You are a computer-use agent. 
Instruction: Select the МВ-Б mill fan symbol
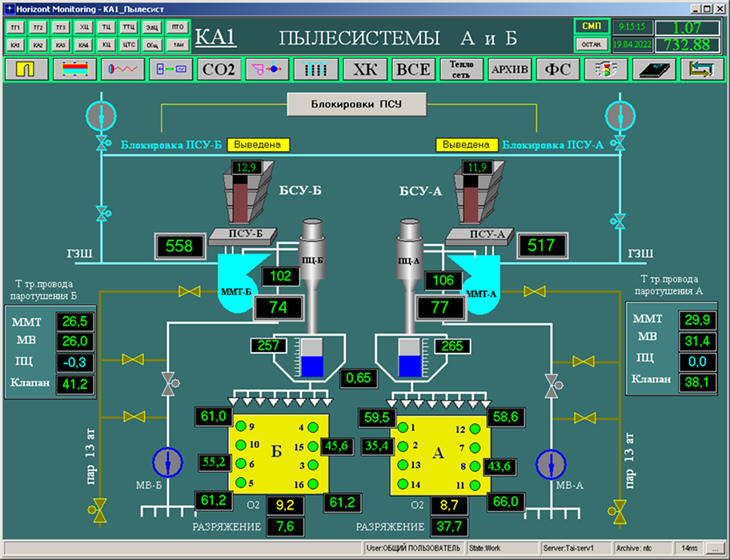coord(167,463)
